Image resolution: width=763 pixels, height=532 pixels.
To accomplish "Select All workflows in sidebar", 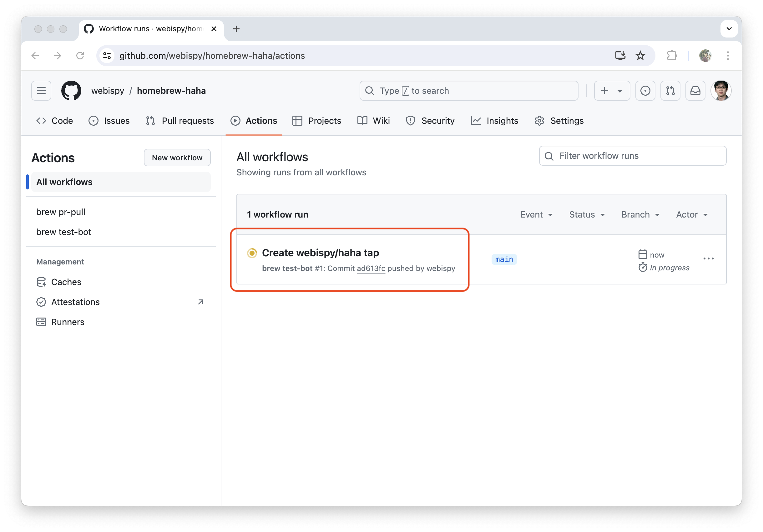I will pyautogui.click(x=121, y=182).
